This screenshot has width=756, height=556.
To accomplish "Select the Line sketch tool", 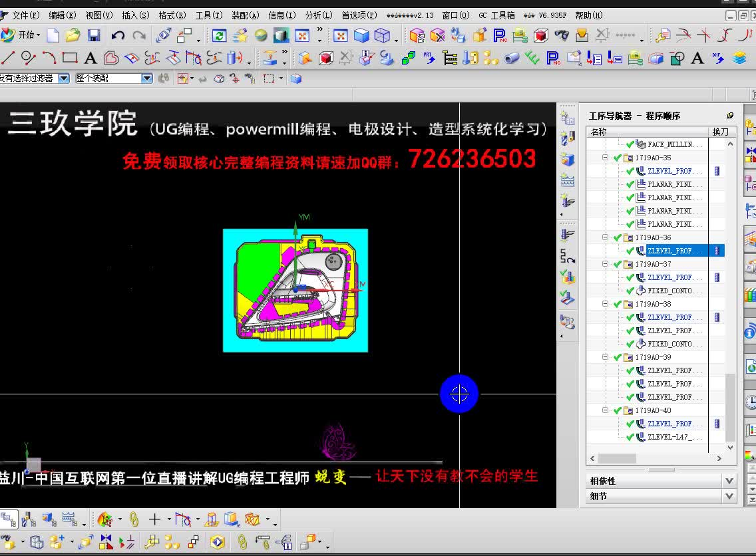I will [x=8, y=59].
